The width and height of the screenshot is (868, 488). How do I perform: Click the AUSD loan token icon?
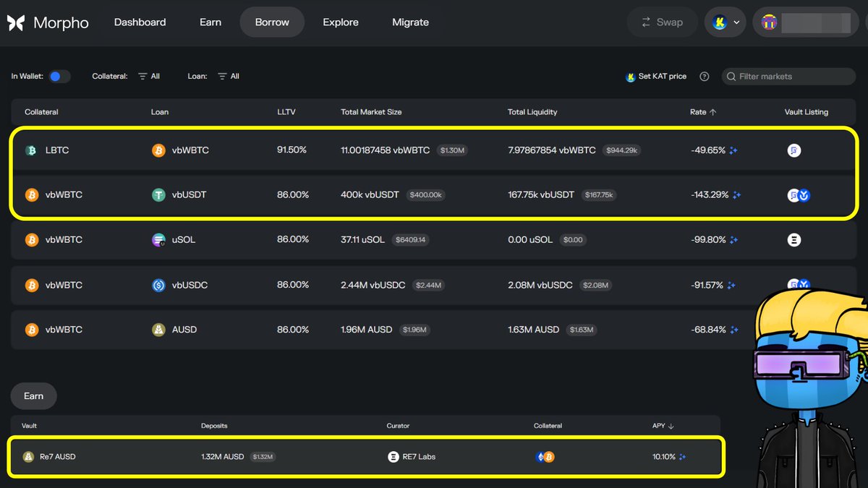(x=158, y=329)
